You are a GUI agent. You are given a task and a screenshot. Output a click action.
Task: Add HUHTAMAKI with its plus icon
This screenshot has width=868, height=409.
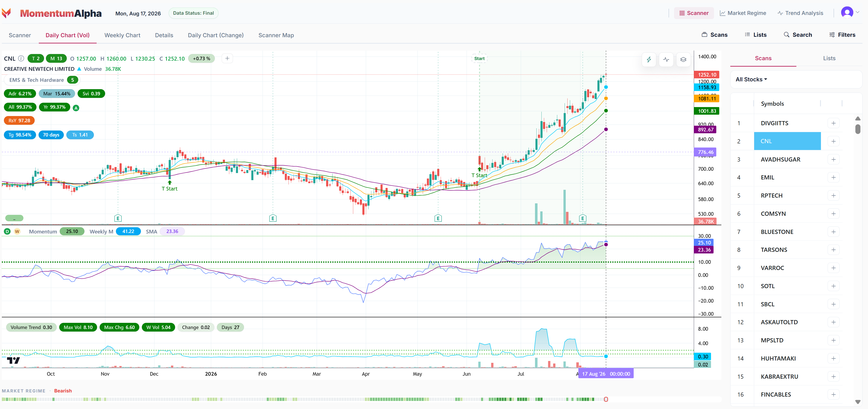(x=833, y=358)
